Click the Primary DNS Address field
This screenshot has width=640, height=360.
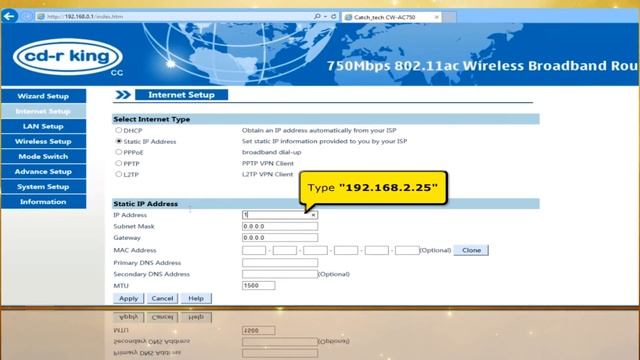click(280, 262)
